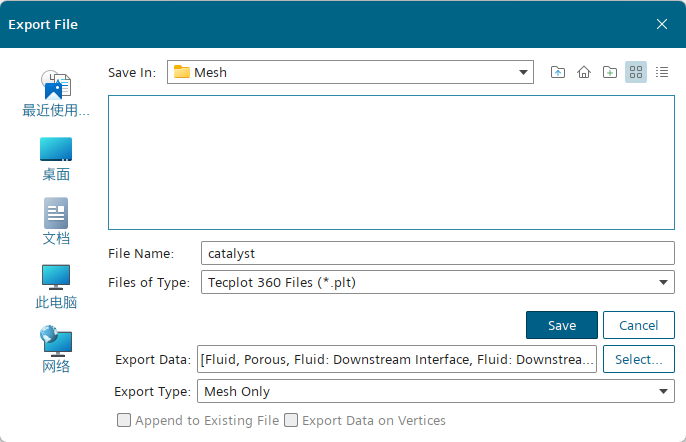Open the Network (网络) location
Screen dimensions: 686x442
coord(56,350)
